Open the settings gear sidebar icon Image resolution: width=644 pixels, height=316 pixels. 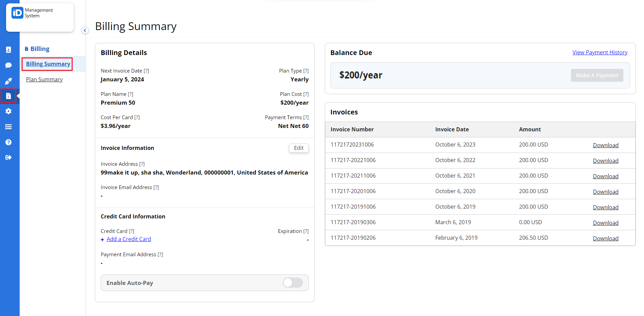(8, 111)
